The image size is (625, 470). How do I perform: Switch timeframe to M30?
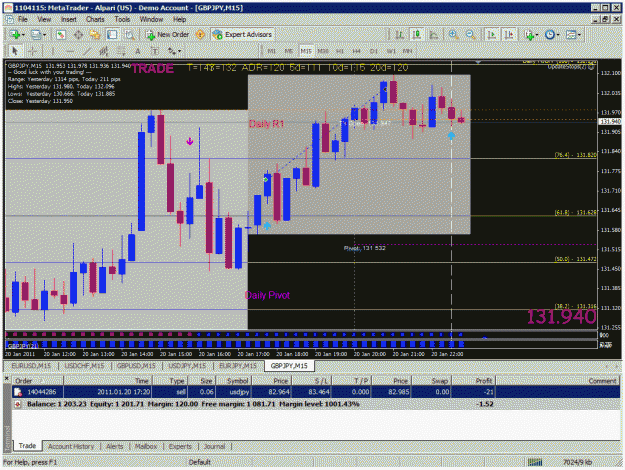pyautogui.click(x=323, y=51)
